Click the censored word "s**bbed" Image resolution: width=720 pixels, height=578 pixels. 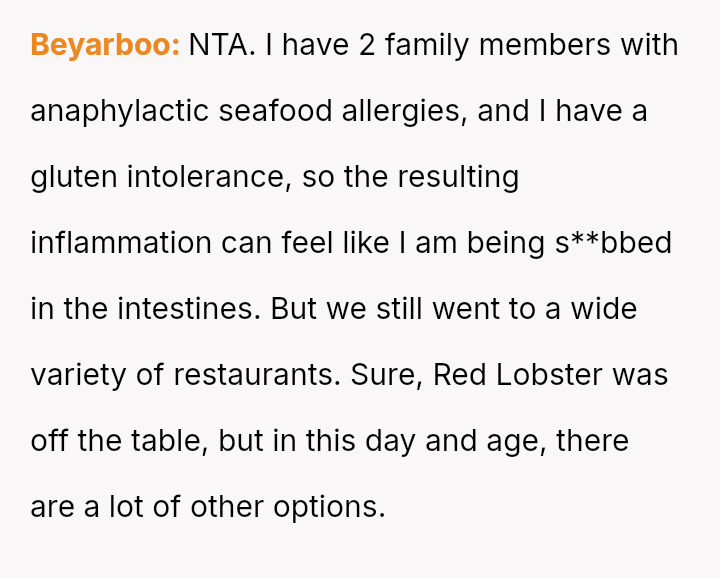(614, 243)
